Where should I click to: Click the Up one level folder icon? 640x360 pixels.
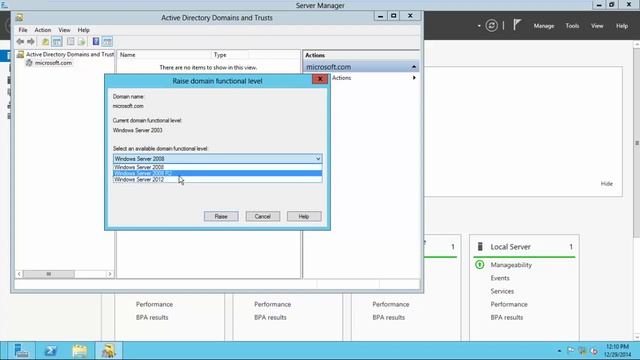coord(45,42)
